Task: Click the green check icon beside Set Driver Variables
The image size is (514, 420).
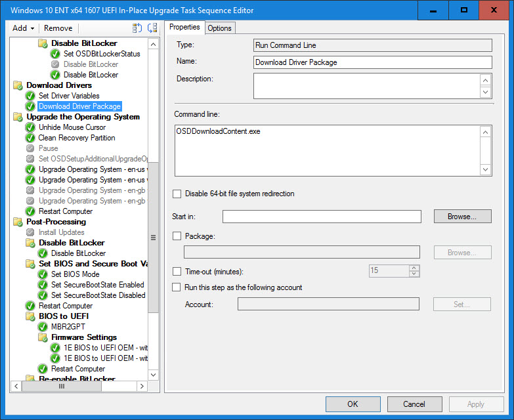Action: pos(30,96)
